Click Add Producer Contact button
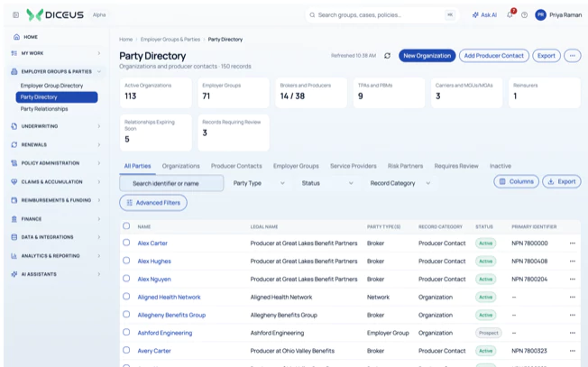The image size is (588, 367). (x=494, y=56)
